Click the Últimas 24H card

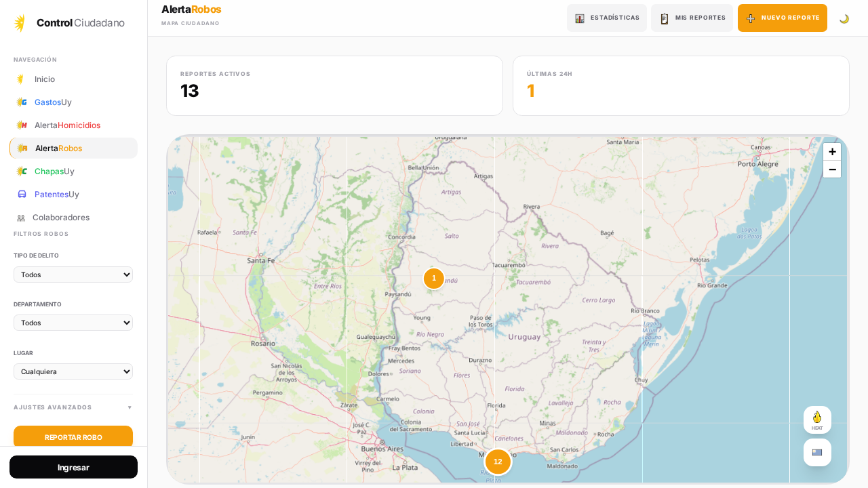[x=681, y=85]
